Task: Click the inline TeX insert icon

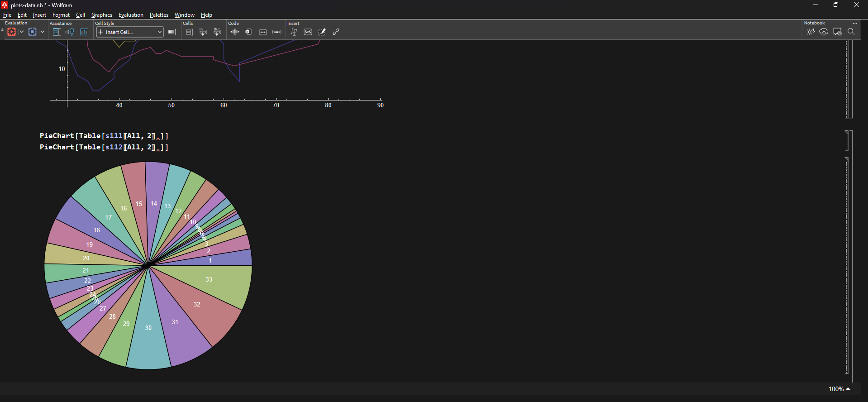Action: coord(308,32)
